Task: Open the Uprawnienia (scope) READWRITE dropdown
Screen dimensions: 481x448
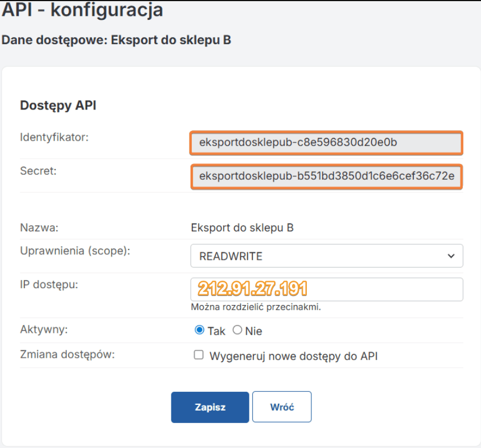Action: pos(326,256)
